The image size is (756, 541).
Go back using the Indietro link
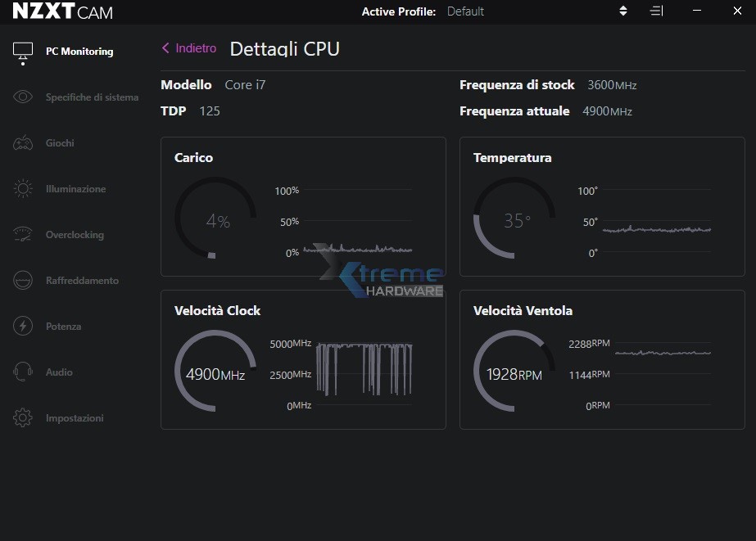pyautogui.click(x=189, y=48)
